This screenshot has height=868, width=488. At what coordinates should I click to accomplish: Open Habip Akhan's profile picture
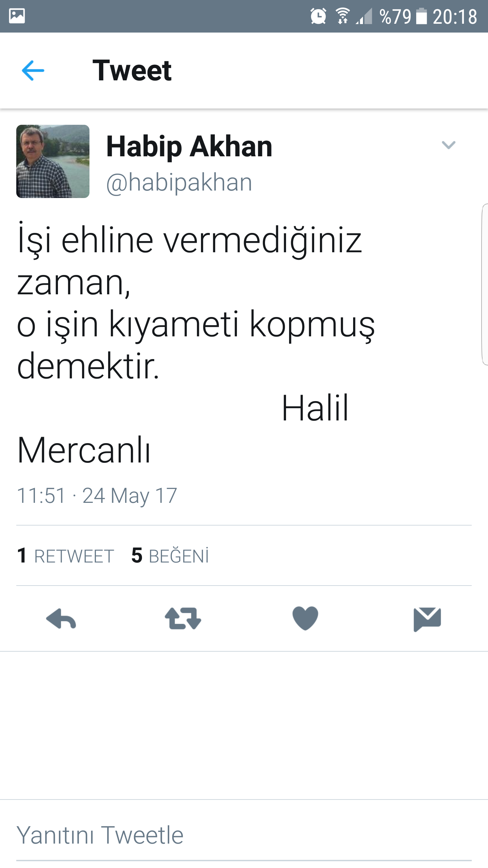pyautogui.click(x=53, y=161)
